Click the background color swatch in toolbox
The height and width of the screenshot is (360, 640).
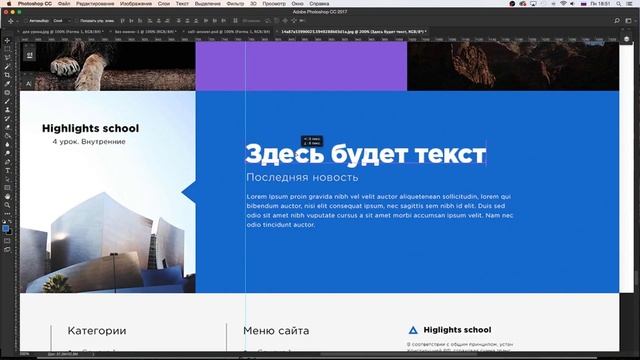(9, 232)
